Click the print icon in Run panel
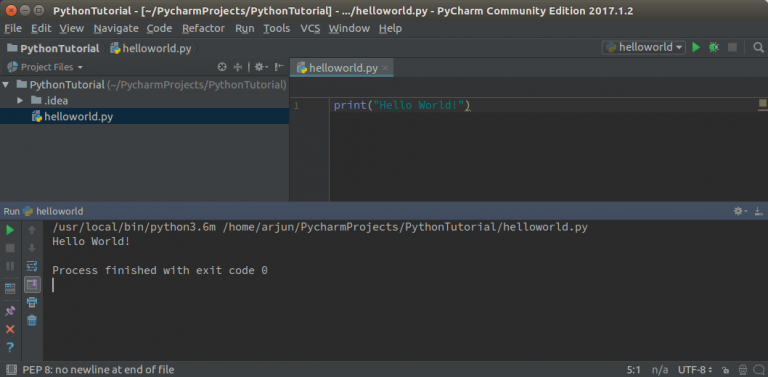Image resolution: width=768 pixels, height=377 pixels. click(32, 302)
